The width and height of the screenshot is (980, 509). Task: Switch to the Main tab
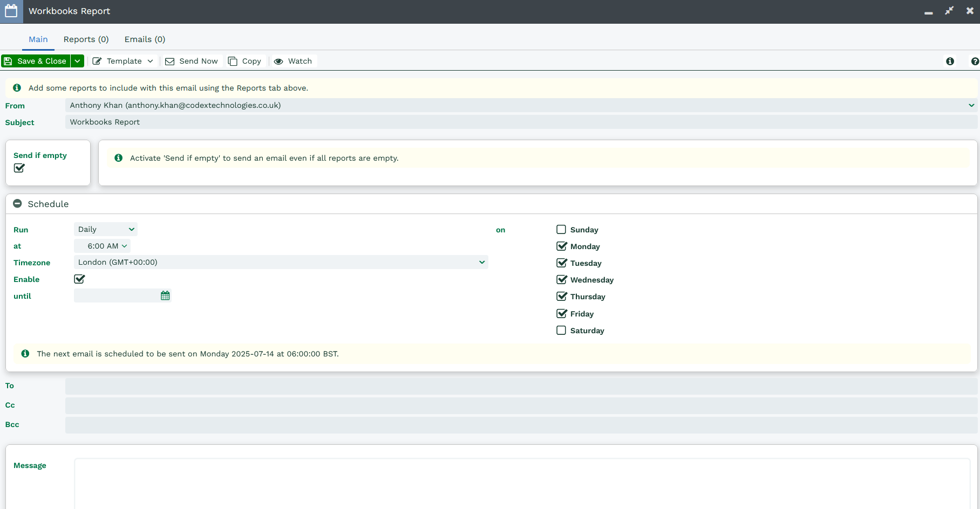point(38,39)
